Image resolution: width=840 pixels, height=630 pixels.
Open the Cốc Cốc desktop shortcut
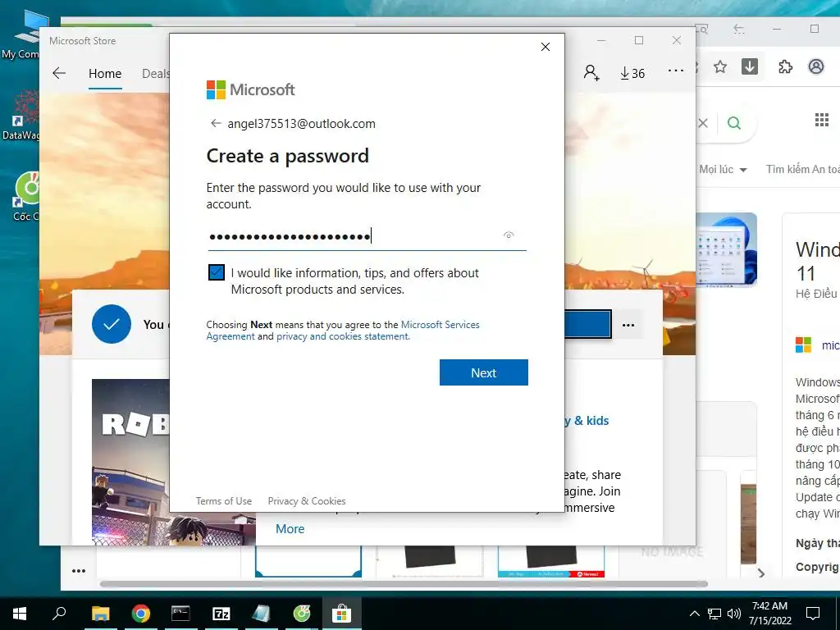pos(25,196)
